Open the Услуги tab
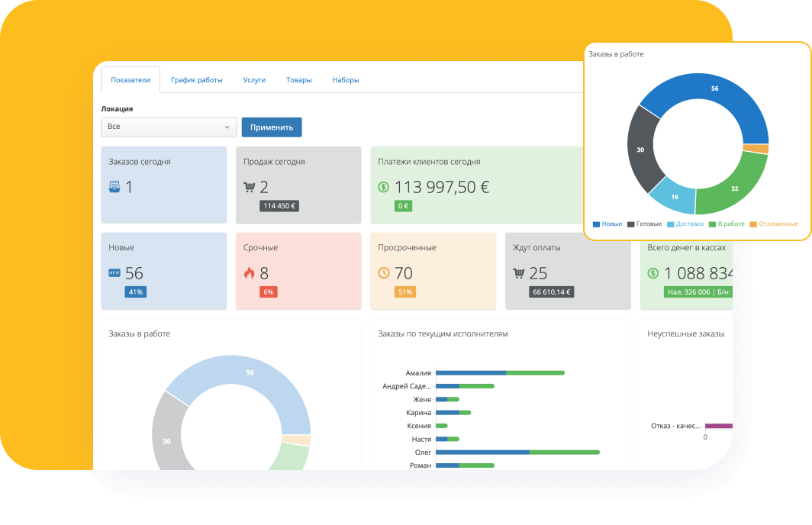Screen dimensions: 812x525 (x=254, y=80)
